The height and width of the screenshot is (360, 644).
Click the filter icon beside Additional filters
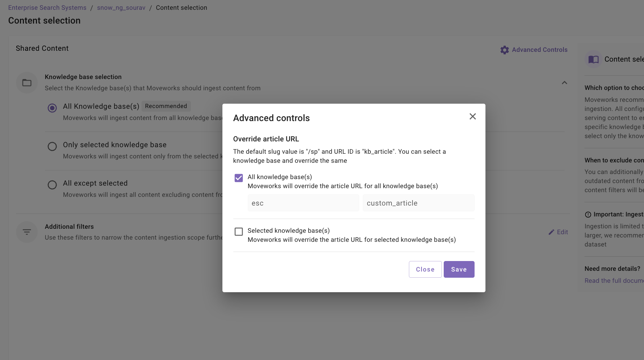[27, 232]
